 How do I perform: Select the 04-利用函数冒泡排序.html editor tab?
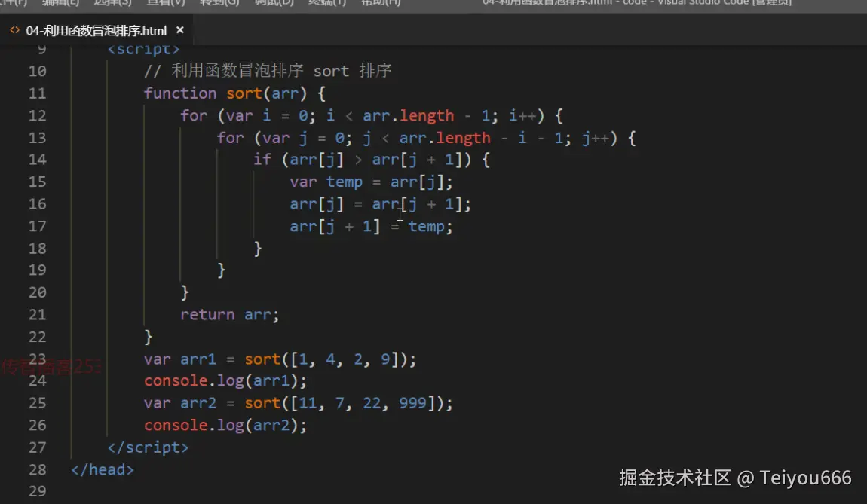click(x=97, y=30)
